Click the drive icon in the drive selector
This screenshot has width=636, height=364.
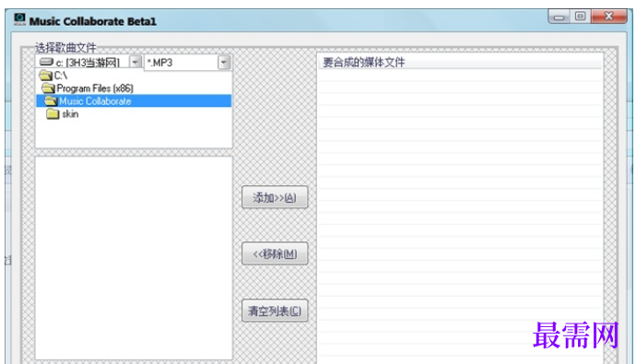click(46, 62)
